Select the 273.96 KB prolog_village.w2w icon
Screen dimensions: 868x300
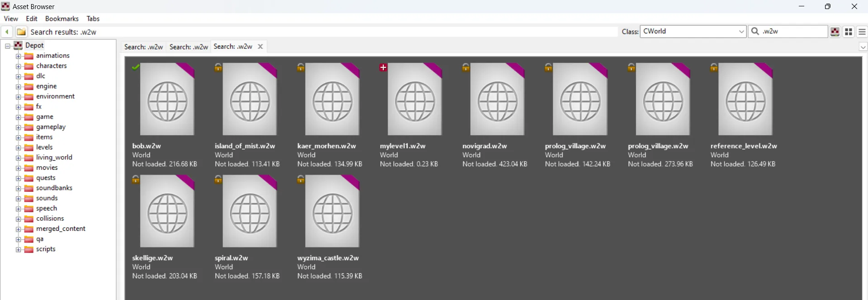(663, 99)
